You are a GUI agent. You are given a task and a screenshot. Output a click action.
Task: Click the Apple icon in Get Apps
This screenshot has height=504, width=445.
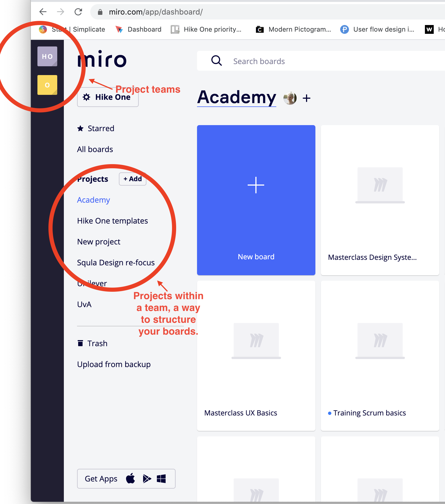131,478
